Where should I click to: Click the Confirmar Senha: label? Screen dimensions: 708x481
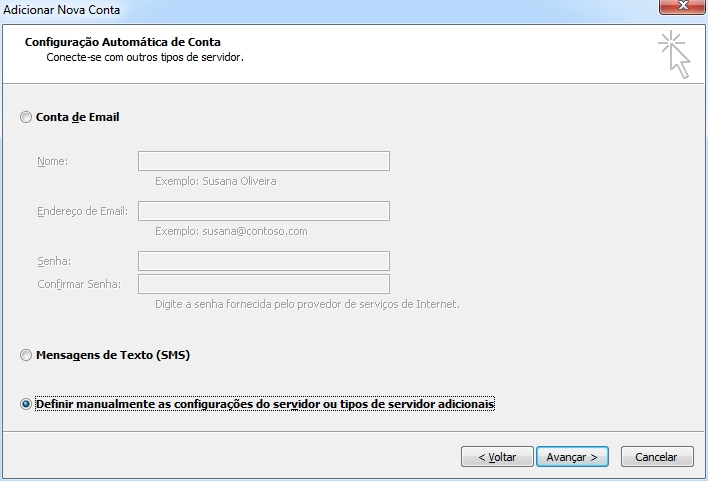[78, 284]
